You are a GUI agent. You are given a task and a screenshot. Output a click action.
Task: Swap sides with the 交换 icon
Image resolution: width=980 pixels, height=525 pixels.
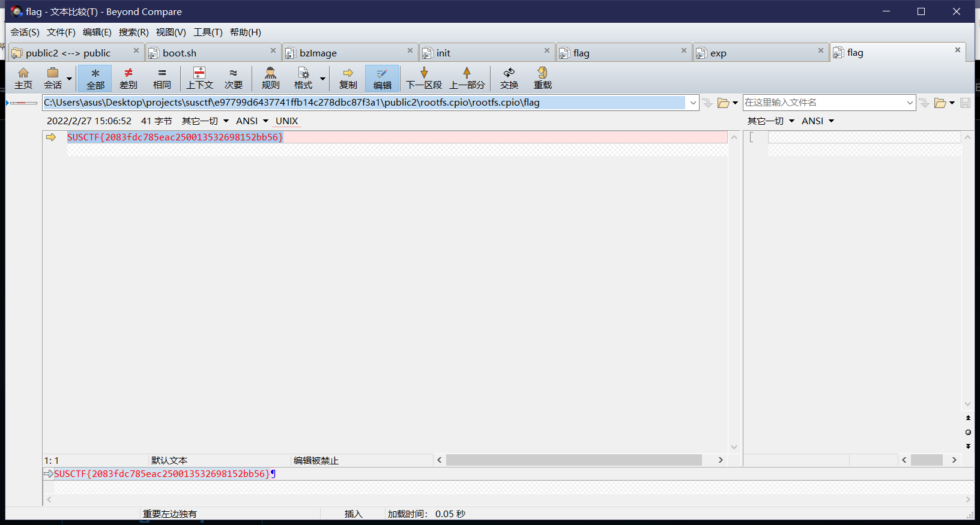click(509, 78)
